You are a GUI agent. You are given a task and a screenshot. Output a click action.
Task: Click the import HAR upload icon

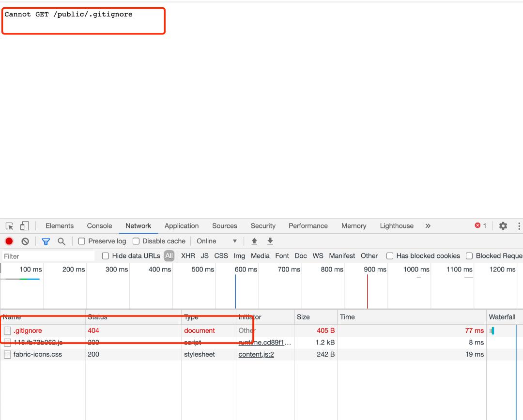pyautogui.click(x=254, y=241)
